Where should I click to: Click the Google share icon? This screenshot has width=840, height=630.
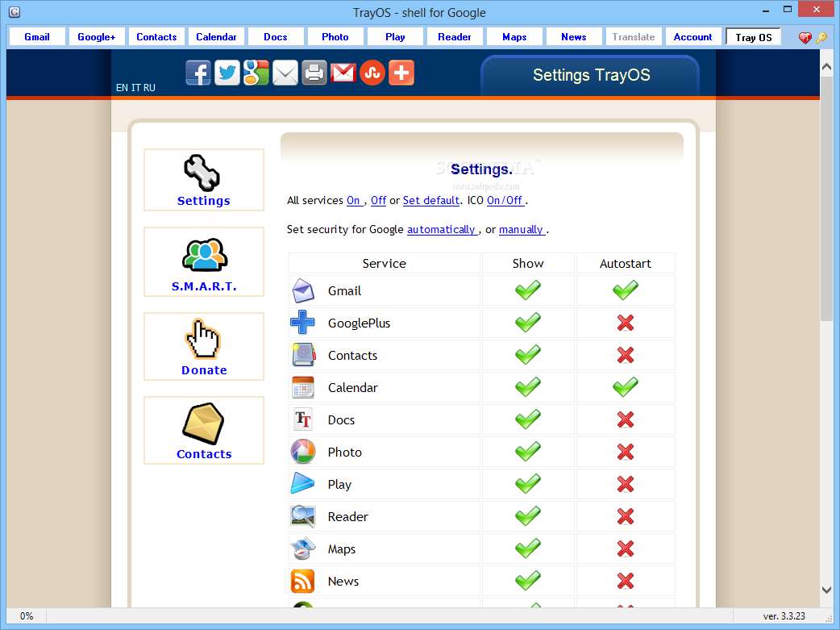(256, 73)
